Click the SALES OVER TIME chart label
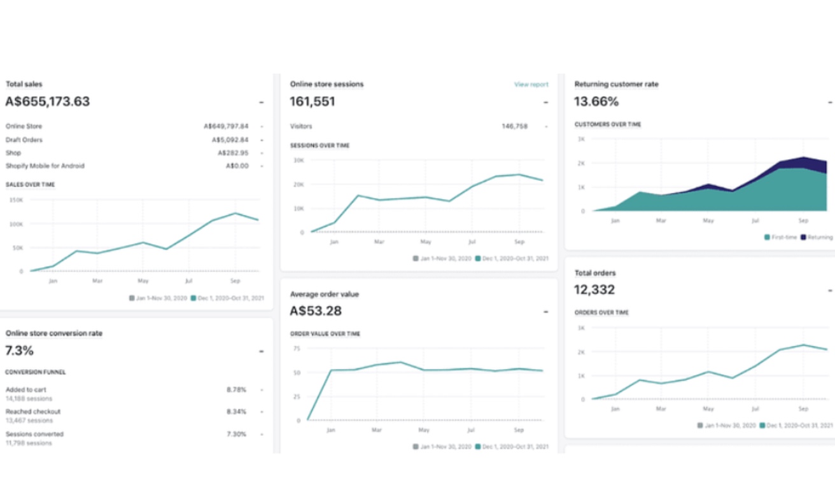Image resolution: width=835 pixels, height=504 pixels. click(31, 185)
